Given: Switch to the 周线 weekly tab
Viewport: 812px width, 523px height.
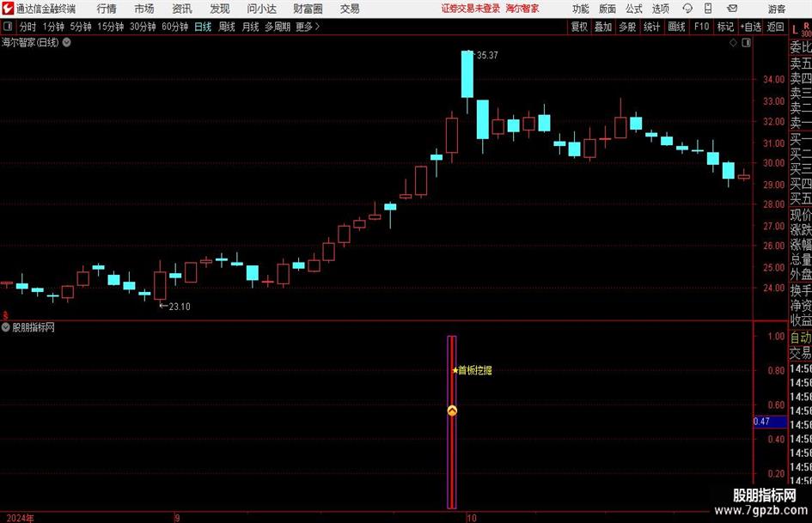Looking at the screenshot, I should point(227,27).
